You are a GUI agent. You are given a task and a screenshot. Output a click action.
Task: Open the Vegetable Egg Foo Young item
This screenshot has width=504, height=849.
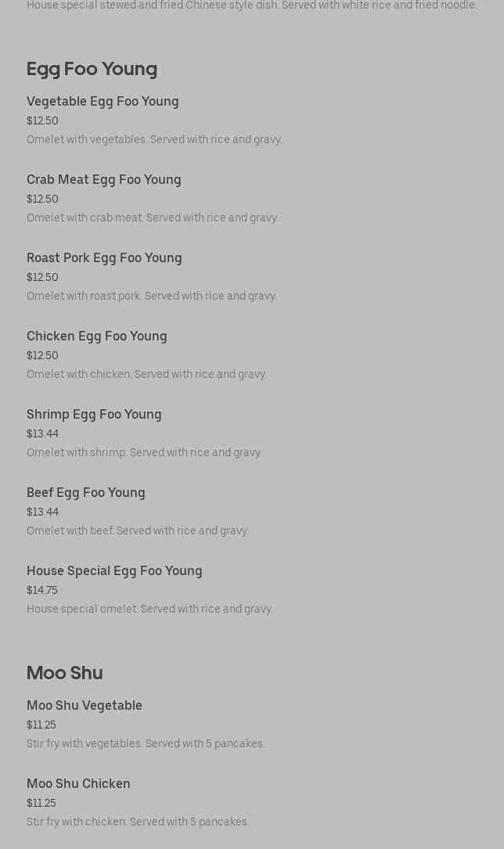103,102
